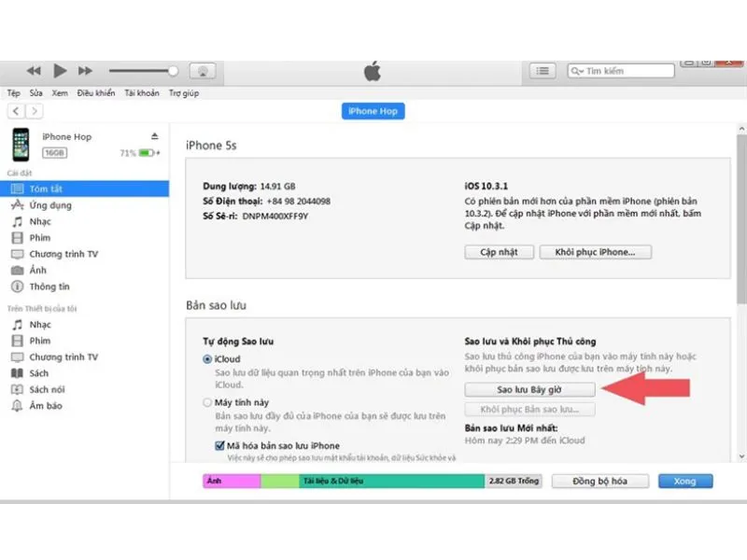Click the Apple logo in the header

pyautogui.click(x=373, y=72)
